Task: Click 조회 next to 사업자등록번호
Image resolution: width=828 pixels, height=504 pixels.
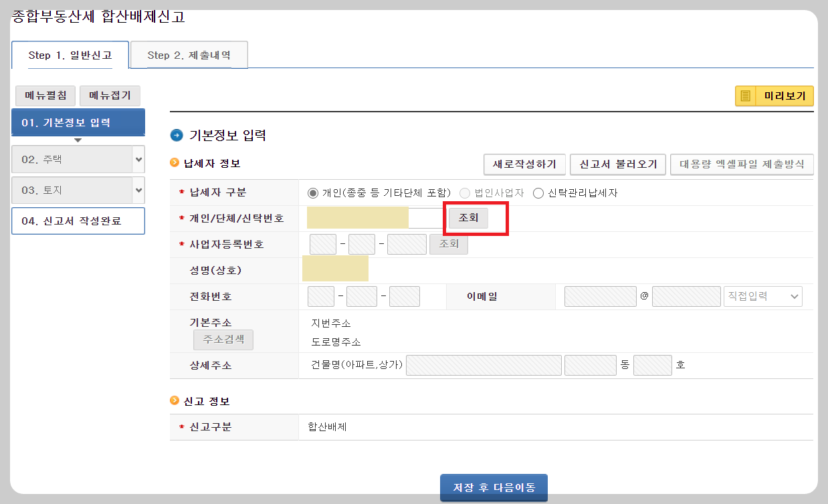Action: pyautogui.click(x=448, y=243)
